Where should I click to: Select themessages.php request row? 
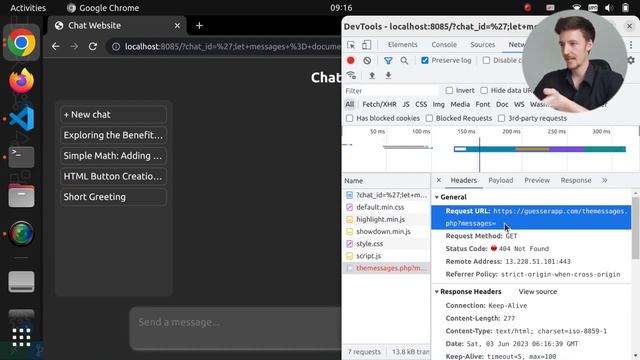tap(386, 268)
